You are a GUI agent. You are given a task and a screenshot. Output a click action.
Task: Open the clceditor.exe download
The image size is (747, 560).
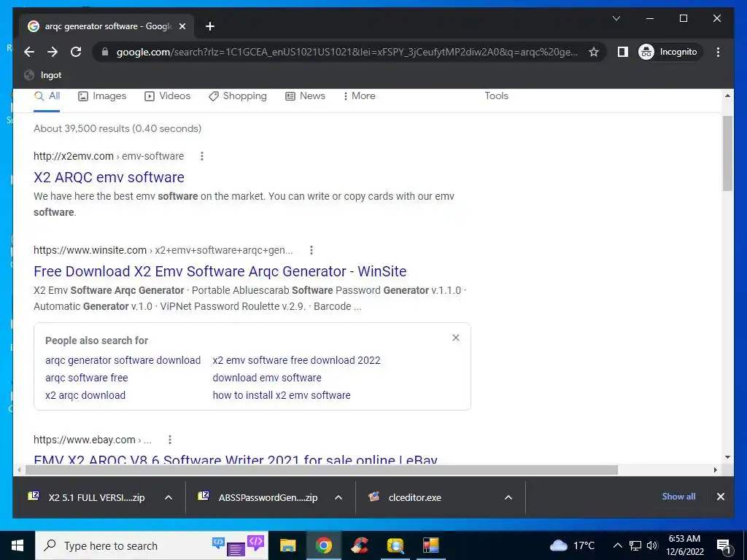coord(405,497)
